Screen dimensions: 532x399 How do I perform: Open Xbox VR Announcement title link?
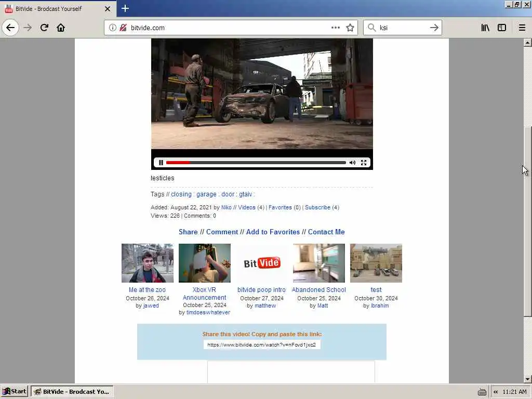(205, 294)
